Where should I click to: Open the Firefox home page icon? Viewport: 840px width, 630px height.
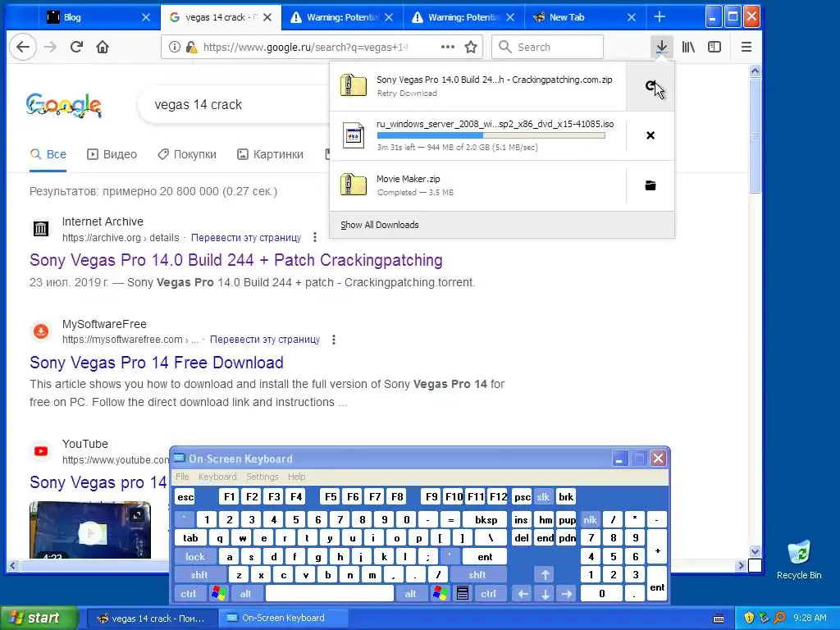click(103, 47)
